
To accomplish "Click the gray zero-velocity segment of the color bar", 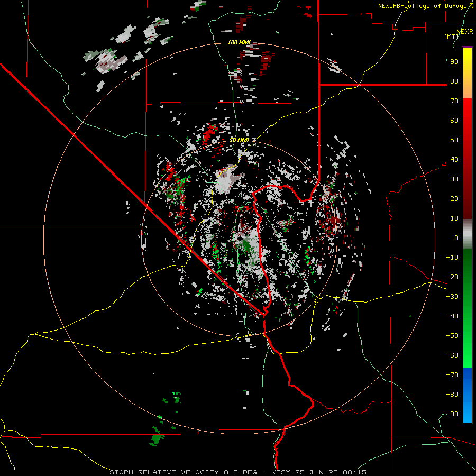I will pos(467,234).
